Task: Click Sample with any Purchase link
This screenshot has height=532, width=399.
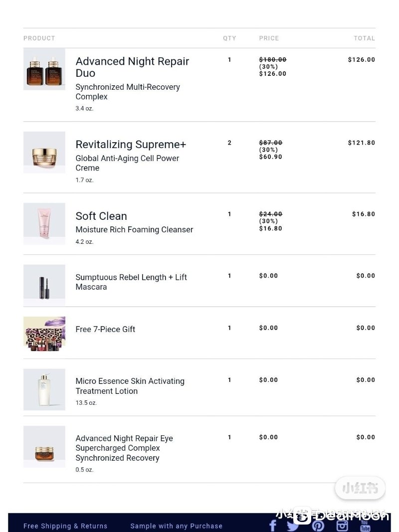Action: (x=177, y=526)
